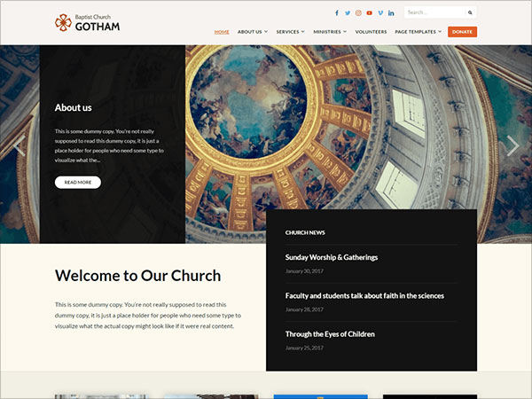Expand Page Templates dropdown chevron
Image resolution: width=532 pixels, height=399 pixels.
(440, 32)
